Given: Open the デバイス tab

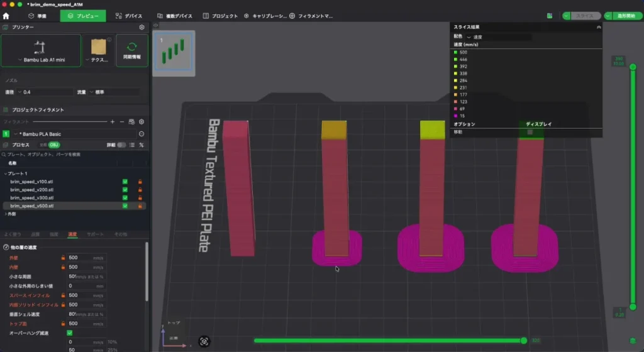Looking at the screenshot, I should point(128,16).
